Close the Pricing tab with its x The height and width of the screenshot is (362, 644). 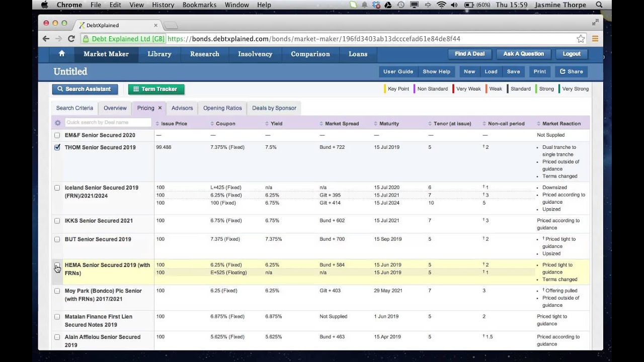[160, 108]
